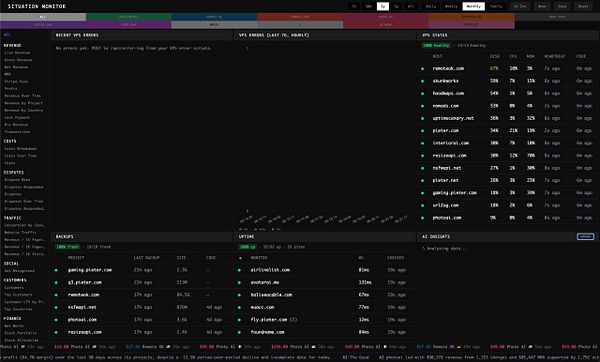
Task: Open Stripe Fees in sidebar
Action: coord(16,82)
